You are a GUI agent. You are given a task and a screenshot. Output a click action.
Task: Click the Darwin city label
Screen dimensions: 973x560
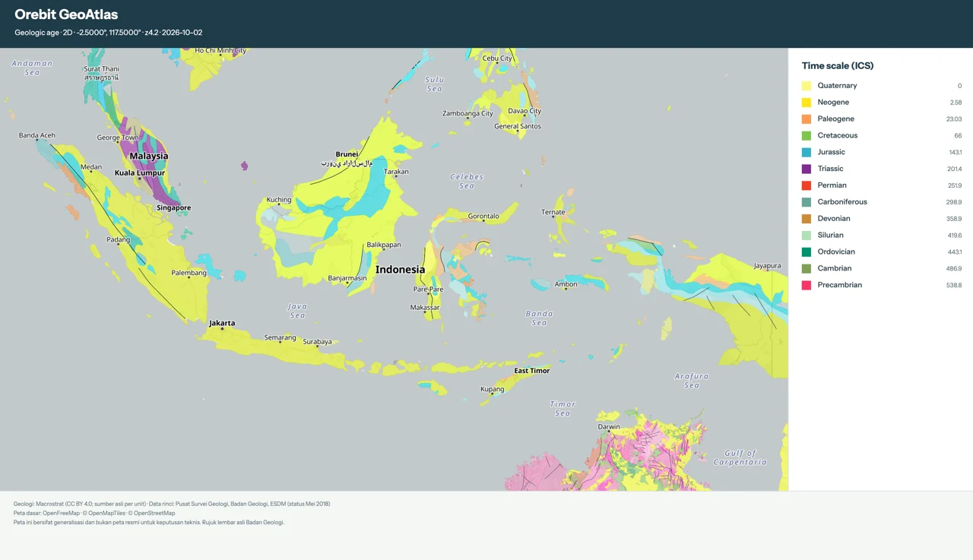[609, 427]
